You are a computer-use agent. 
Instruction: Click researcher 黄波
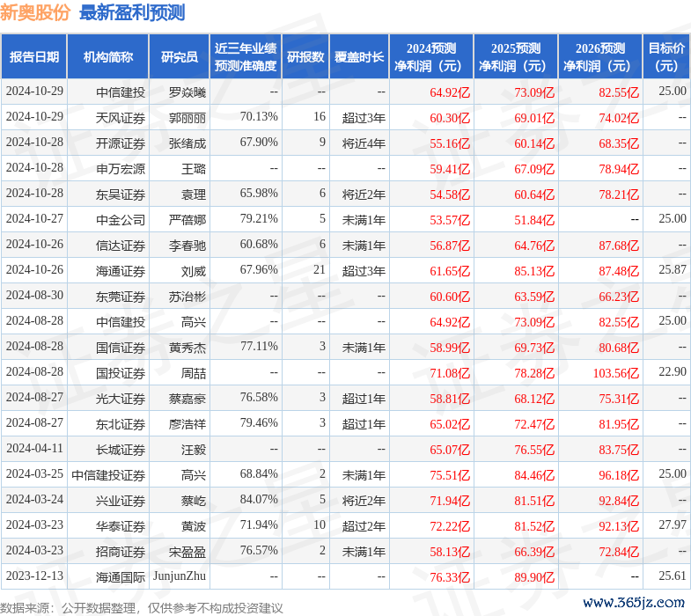[x=194, y=526]
